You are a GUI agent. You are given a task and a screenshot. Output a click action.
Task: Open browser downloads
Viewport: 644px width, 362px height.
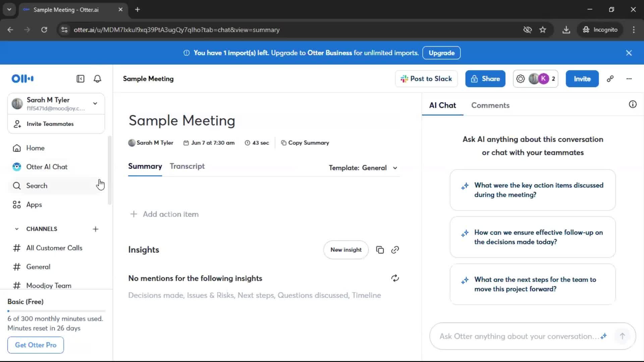pos(566,30)
